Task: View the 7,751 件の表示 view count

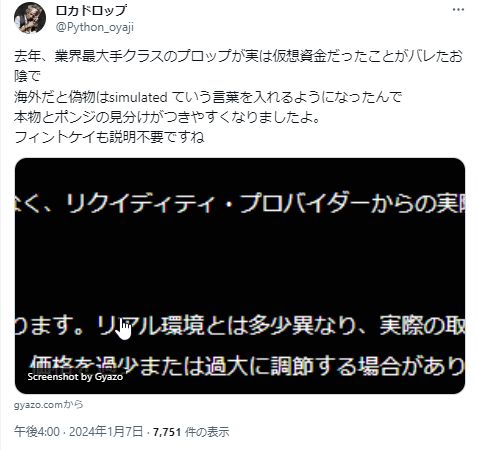Action: click(x=191, y=432)
